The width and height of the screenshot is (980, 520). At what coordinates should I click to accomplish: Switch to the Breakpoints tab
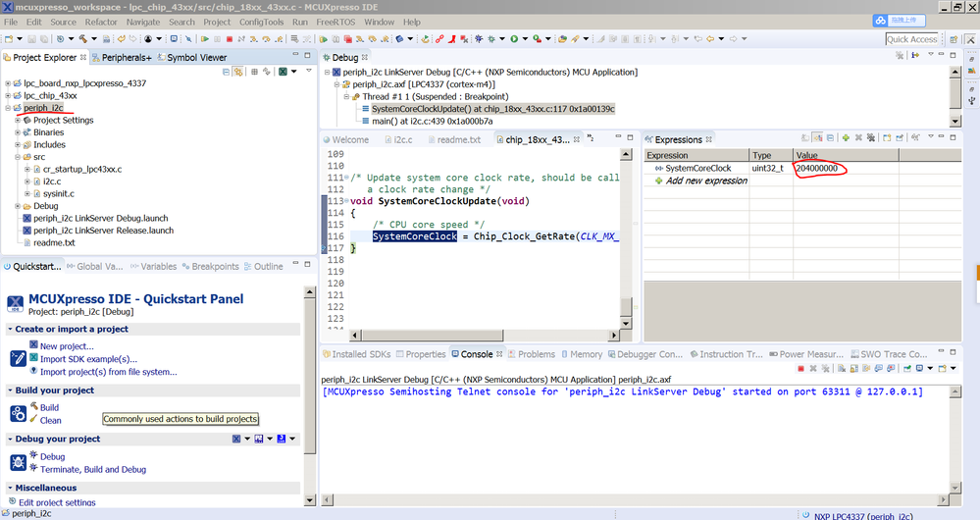pos(214,266)
